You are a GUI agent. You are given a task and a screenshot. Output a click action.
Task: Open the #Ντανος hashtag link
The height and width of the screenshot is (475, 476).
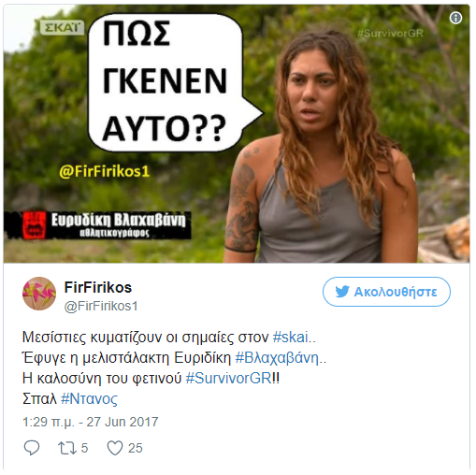pyautogui.click(x=89, y=399)
